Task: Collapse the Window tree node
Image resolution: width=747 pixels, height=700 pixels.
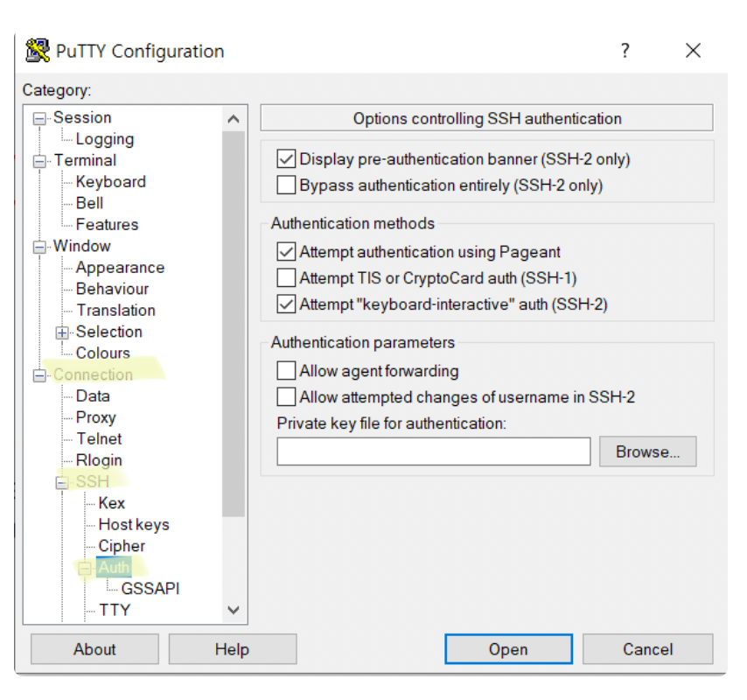Action: click(x=39, y=247)
